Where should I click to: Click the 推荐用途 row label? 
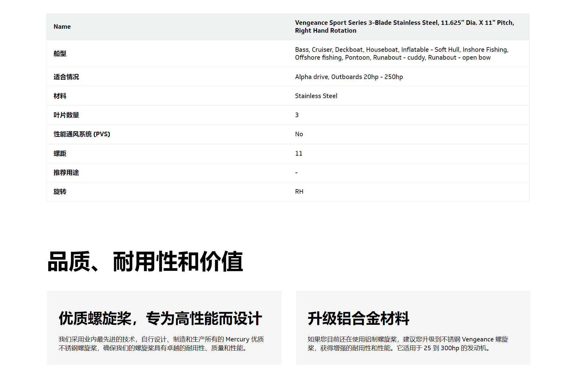(x=66, y=173)
